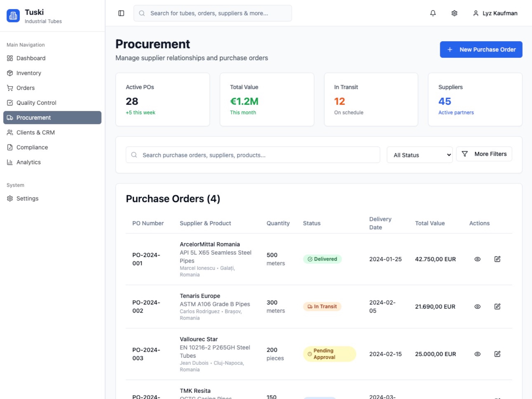Click the Analytics chart icon

10,162
